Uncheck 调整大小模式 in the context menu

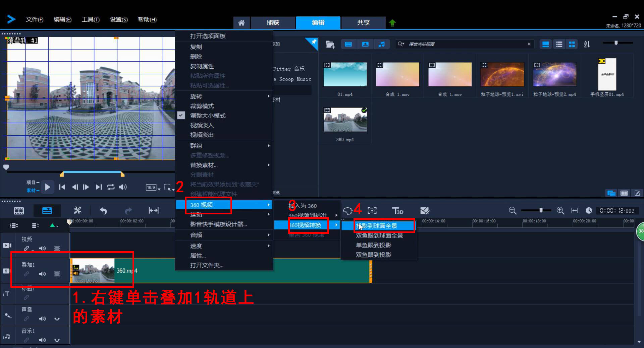click(208, 115)
